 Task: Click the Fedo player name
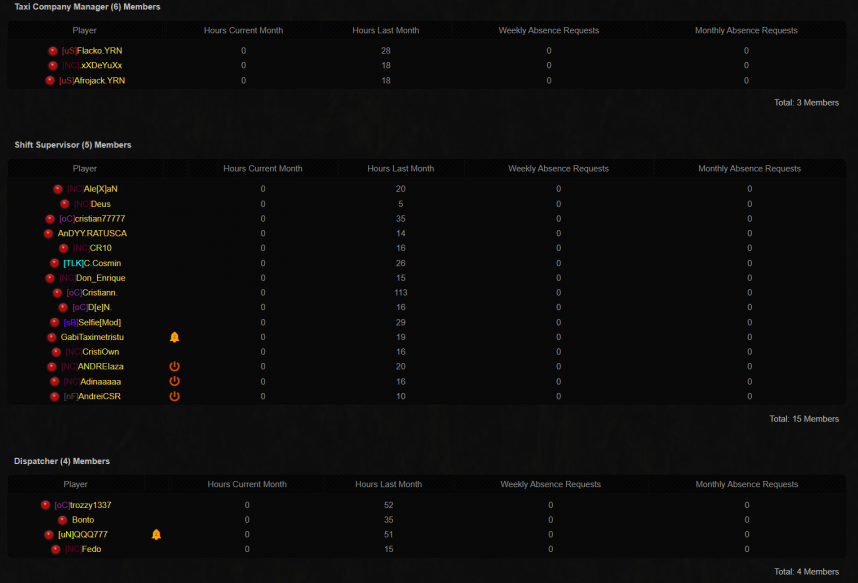point(91,549)
